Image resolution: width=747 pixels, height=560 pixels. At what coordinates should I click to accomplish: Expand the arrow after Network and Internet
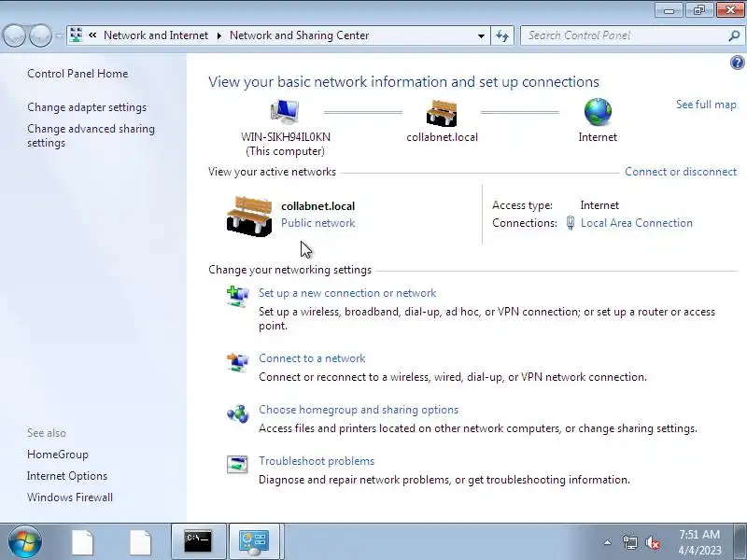click(219, 35)
